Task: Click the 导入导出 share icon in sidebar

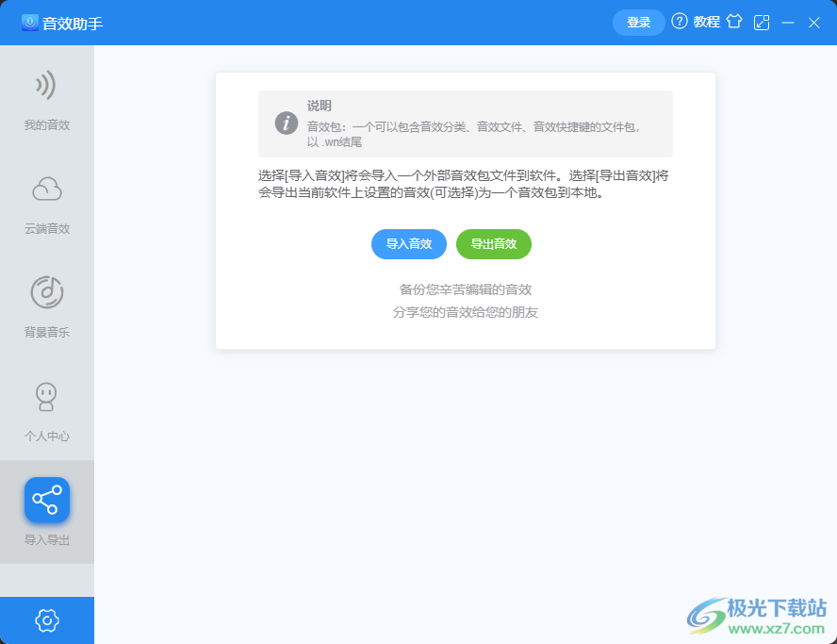Action: point(46,500)
